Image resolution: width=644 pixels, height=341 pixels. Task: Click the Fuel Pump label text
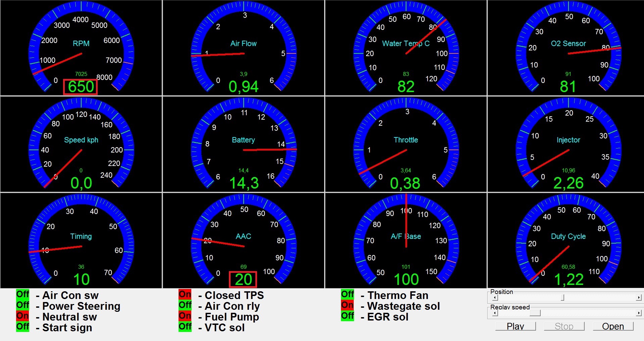pos(232,317)
